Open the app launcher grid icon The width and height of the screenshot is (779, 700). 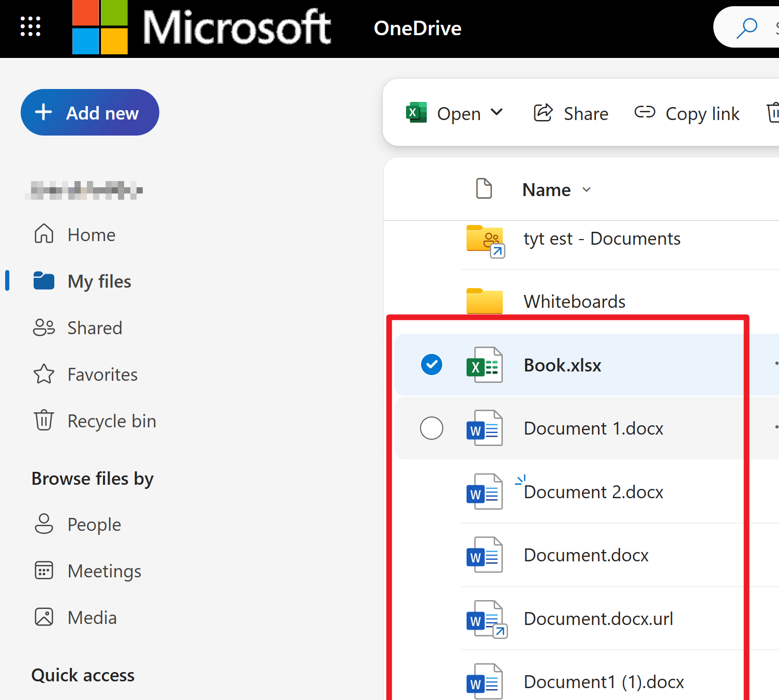click(31, 26)
